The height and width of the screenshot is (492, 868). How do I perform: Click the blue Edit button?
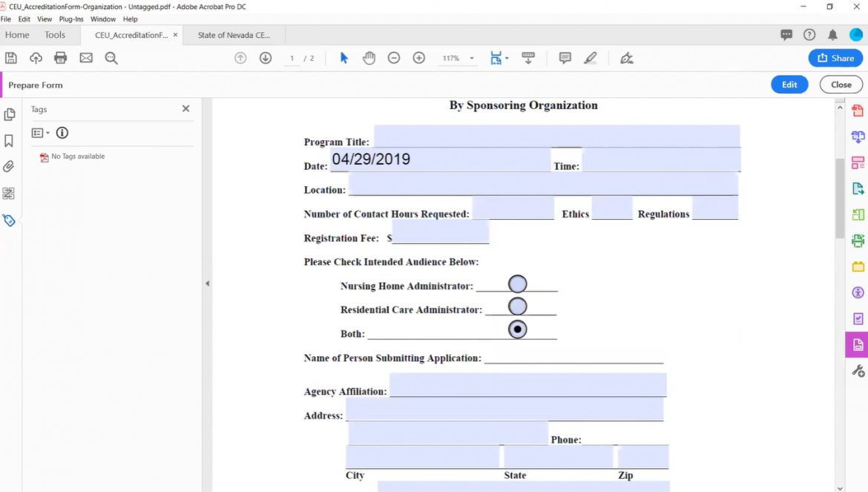(x=789, y=84)
